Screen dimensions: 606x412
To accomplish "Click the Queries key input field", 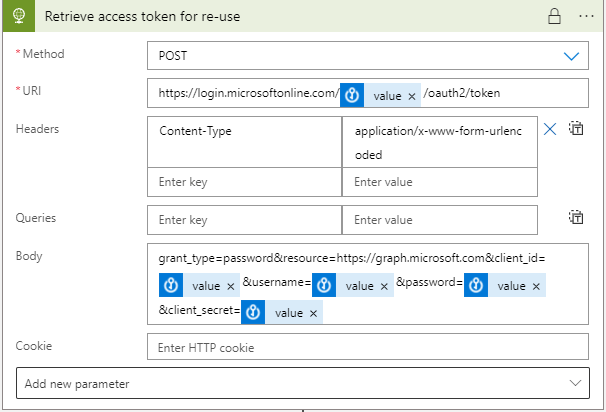I will (244, 219).
